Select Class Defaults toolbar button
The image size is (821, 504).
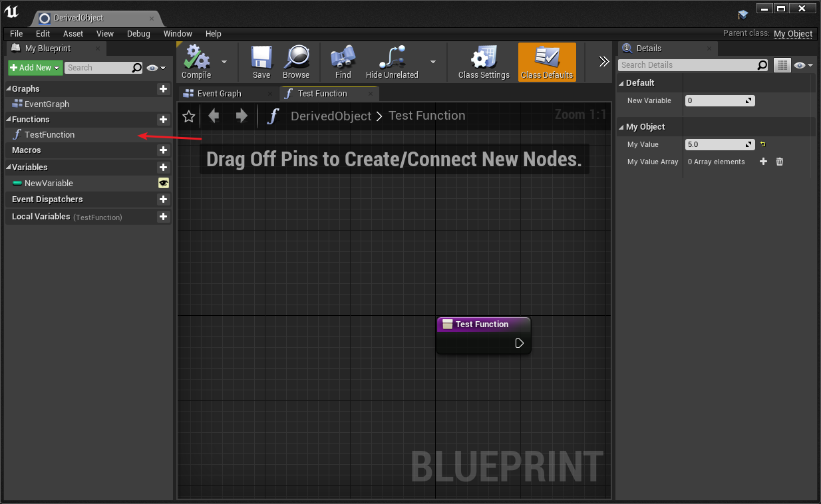click(547, 62)
